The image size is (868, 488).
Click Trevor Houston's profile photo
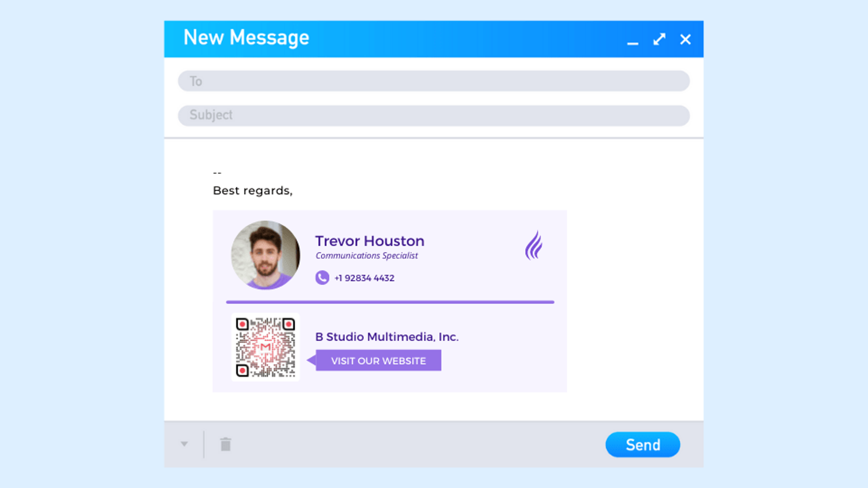266,255
